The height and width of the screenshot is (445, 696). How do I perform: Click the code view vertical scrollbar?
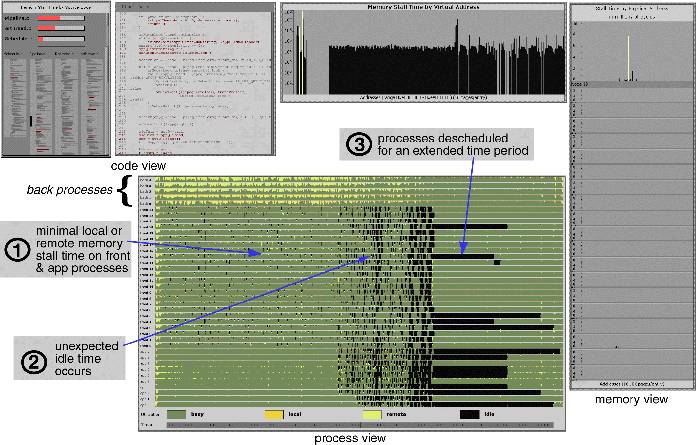[x=273, y=82]
